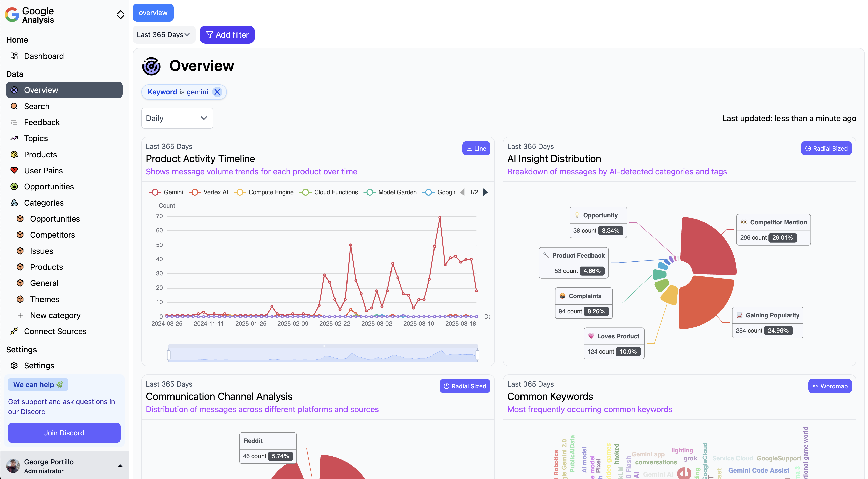Open the Last 365 Days dropdown

[x=164, y=35]
